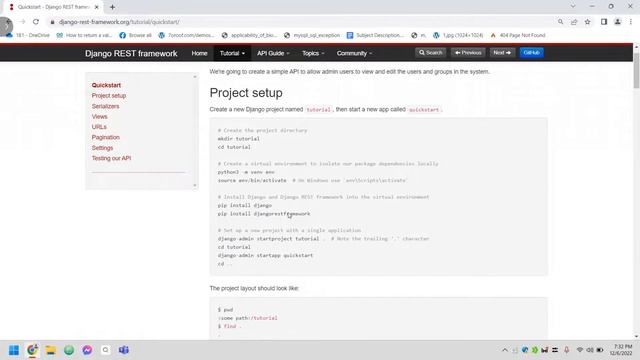This screenshot has height=360, width=640.
Task: Open the OneDrive bookmark
Action: (28, 36)
